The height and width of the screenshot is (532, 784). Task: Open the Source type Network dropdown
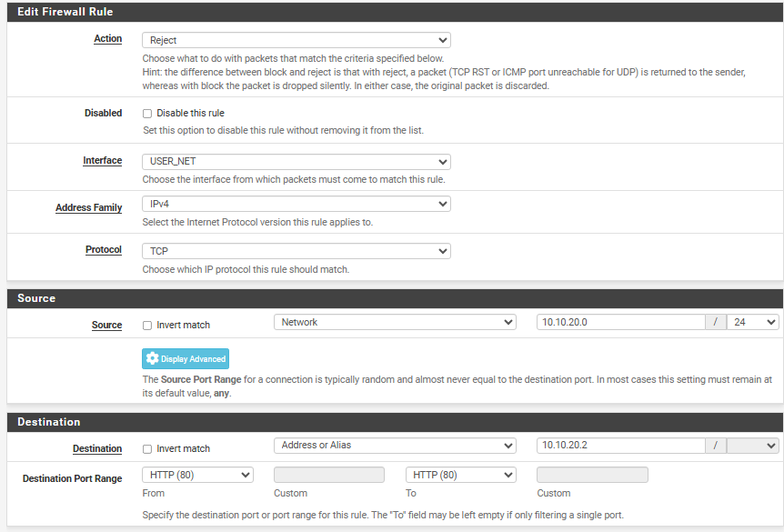[395, 322]
